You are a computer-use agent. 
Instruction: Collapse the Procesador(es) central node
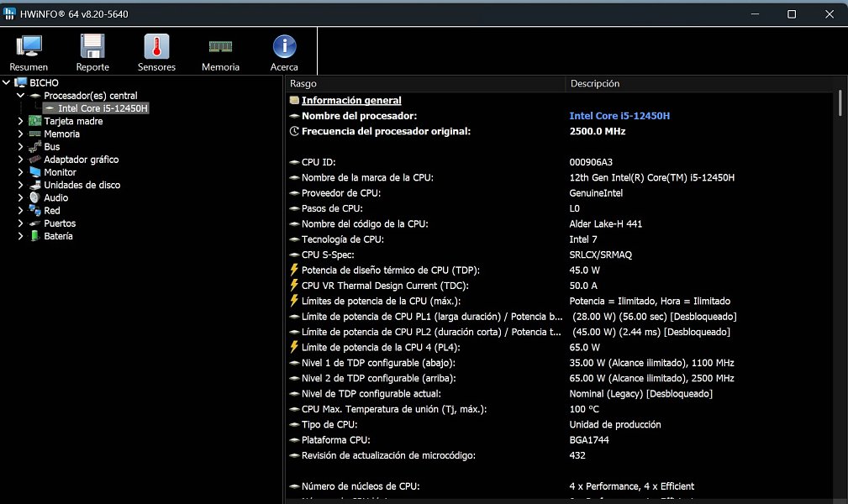coord(20,95)
